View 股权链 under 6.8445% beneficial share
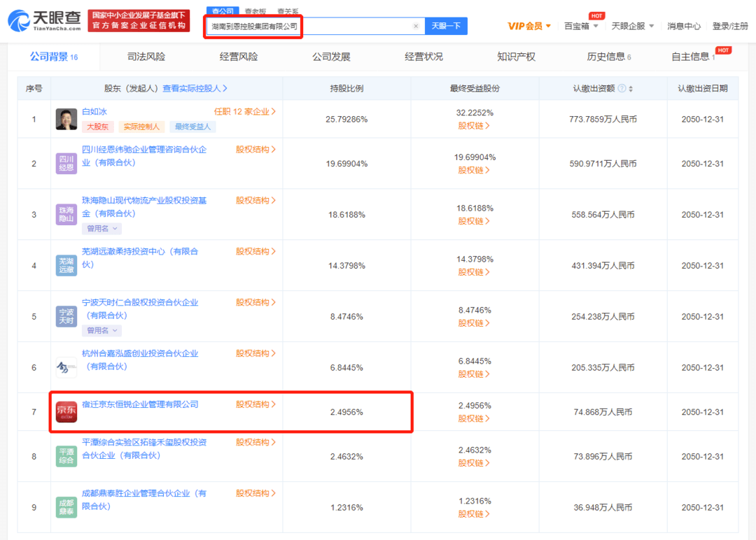 coord(474,374)
